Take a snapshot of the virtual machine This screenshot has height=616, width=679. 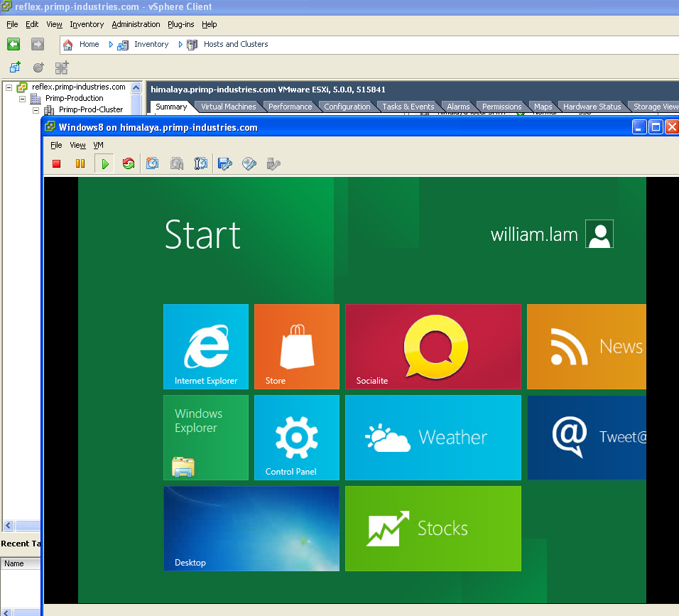(153, 163)
